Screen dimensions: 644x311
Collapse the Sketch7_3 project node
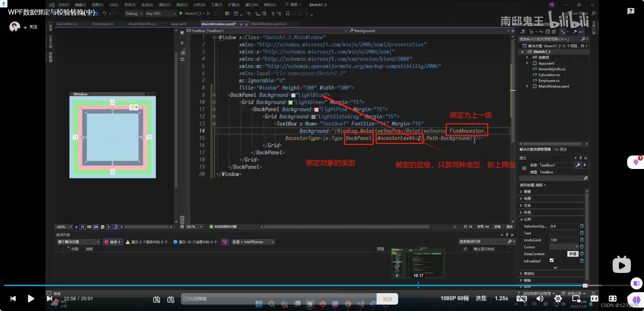522,52
